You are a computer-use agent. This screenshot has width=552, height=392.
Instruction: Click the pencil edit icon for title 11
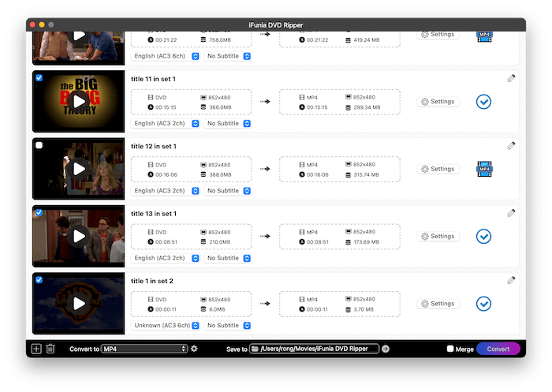tap(511, 78)
